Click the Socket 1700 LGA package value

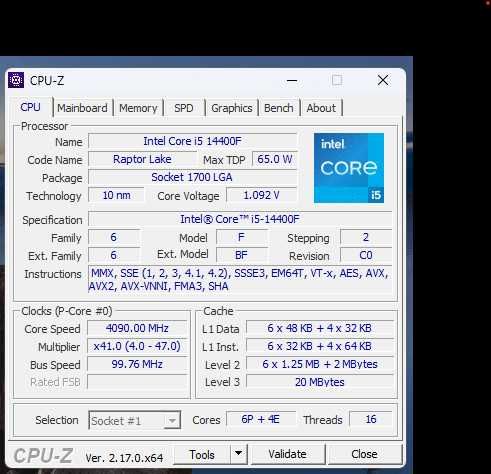[x=192, y=177]
